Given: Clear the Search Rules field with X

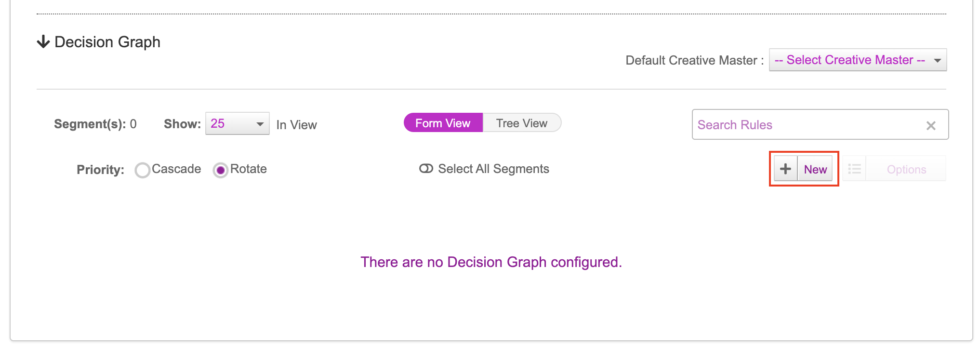Looking at the screenshot, I should point(931,126).
